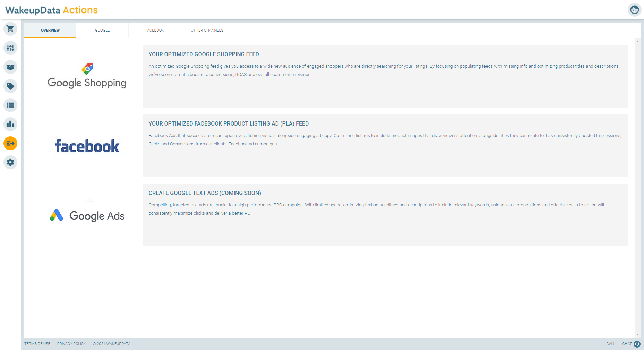Open the sliders adjustments sidebar icon
Screen dimensions: 644x350
[10, 48]
